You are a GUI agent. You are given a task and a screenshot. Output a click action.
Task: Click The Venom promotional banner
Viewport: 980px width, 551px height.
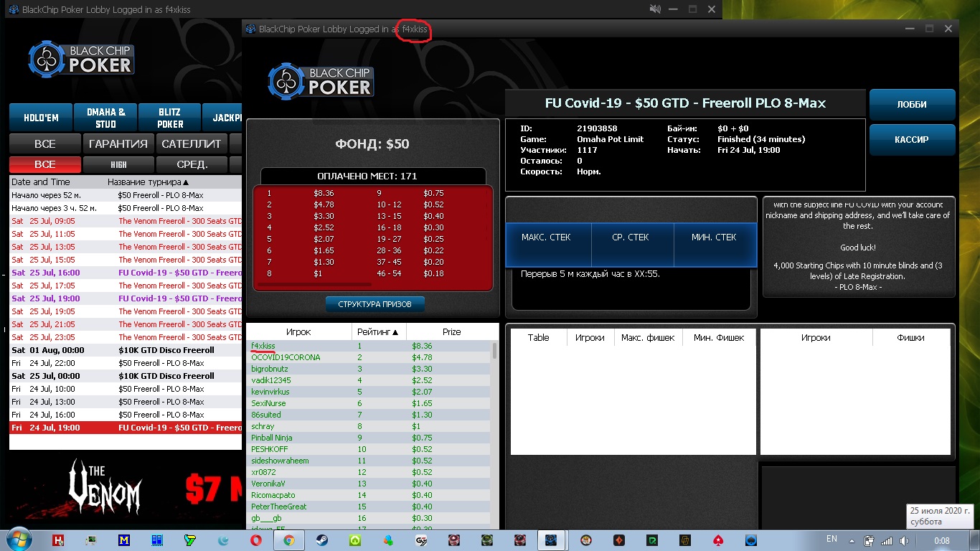126,489
